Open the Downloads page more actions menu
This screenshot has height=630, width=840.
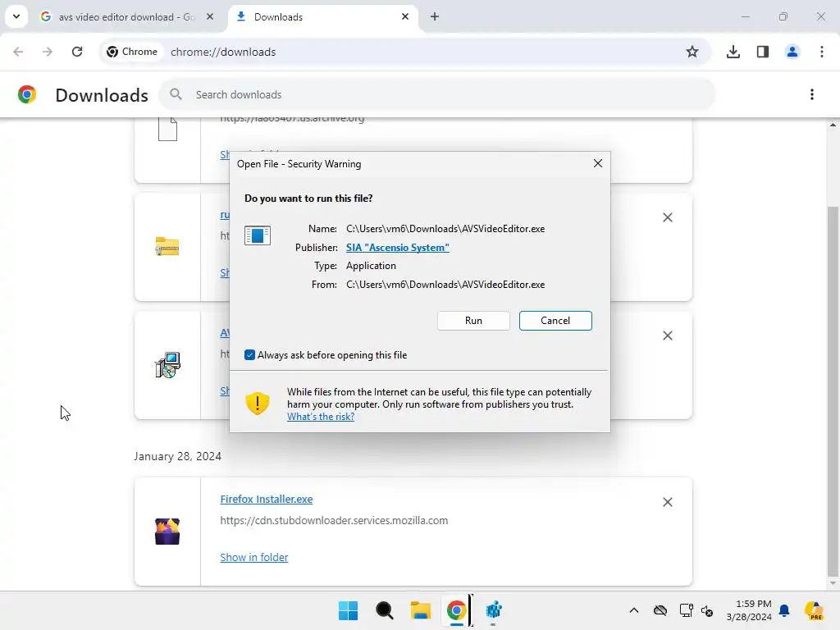coord(811,94)
